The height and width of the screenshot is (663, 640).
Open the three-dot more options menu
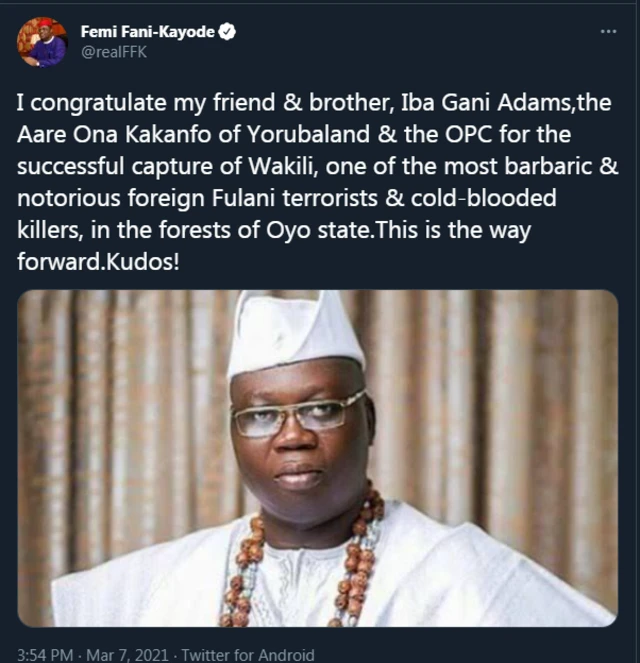[608, 32]
